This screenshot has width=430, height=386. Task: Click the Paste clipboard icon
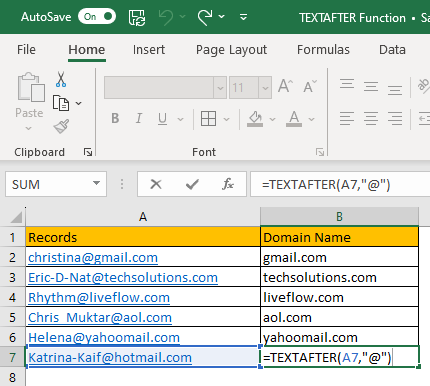31,87
